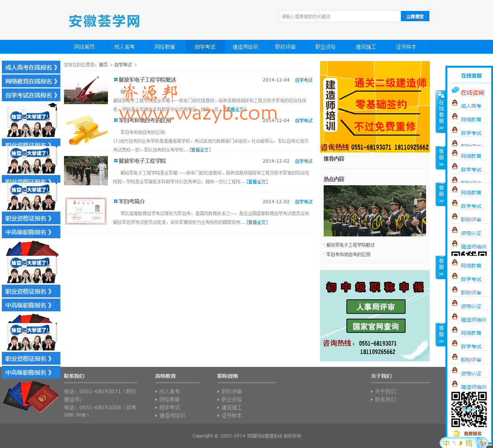Viewport: 493px width, 448px height.
Task: Open article 军自考和地自考的区别 from the list
Action: (x=145, y=120)
